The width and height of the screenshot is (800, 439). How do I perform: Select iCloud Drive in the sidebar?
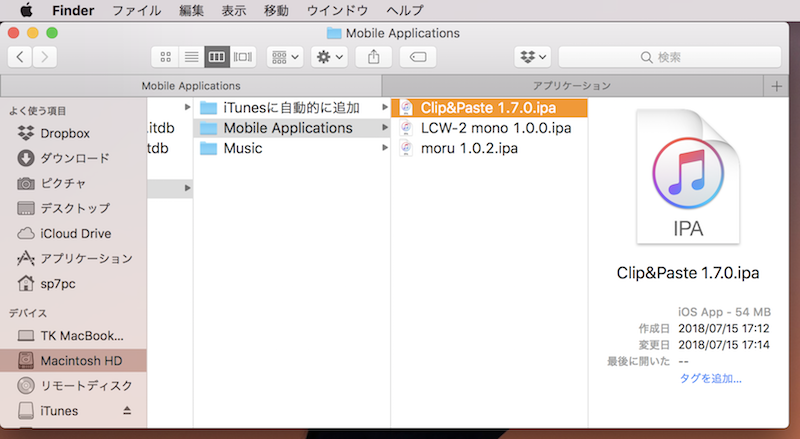pyautogui.click(x=78, y=233)
